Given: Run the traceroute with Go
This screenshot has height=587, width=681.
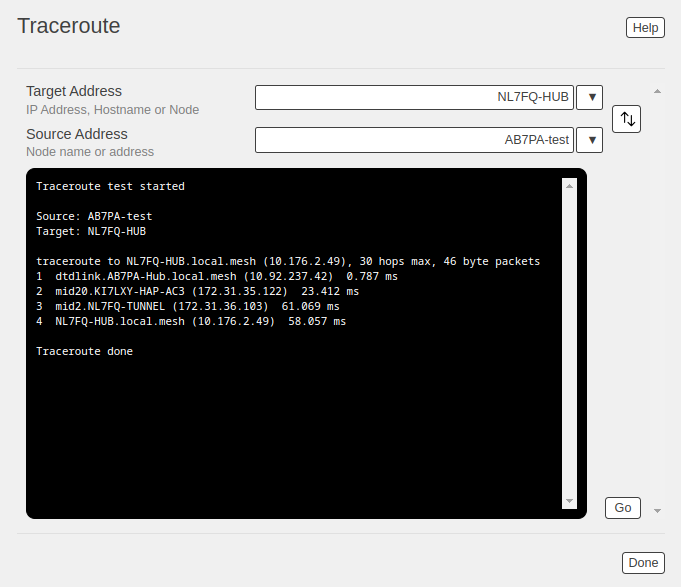Looking at the screenshot, I should click(623, 508).
